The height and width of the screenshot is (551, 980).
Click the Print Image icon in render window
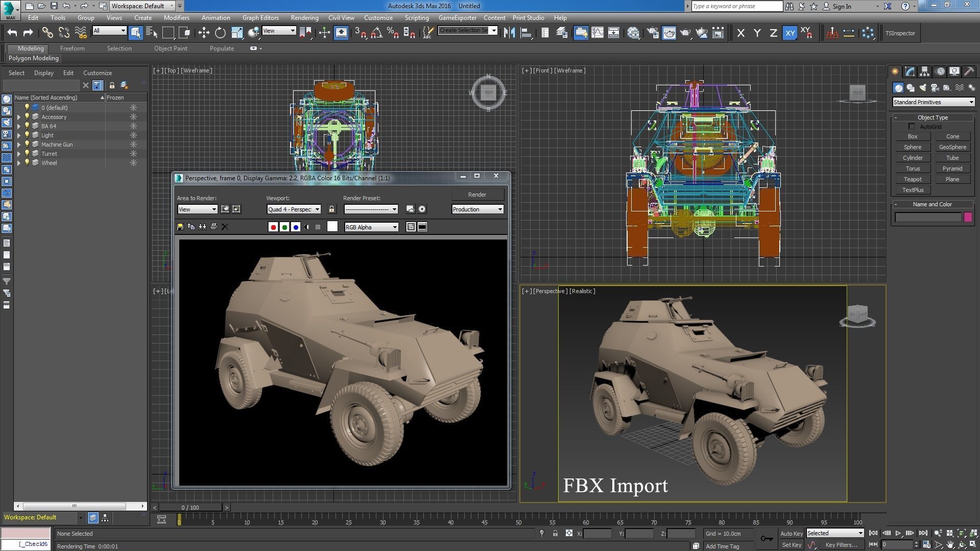click(213, 227)
